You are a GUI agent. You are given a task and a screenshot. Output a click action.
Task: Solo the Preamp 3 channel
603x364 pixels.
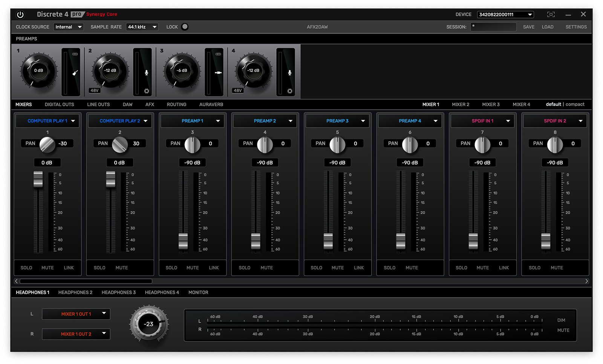coord(316,268)
